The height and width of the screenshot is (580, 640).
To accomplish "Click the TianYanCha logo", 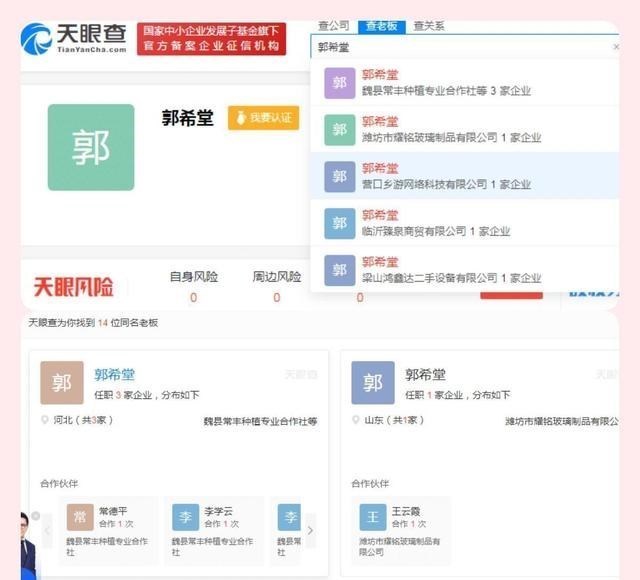I will 74,38.
